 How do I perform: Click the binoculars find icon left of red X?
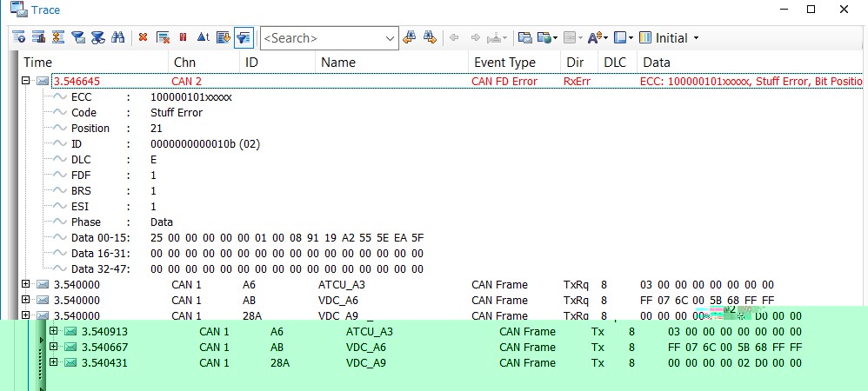click(118, 37)
